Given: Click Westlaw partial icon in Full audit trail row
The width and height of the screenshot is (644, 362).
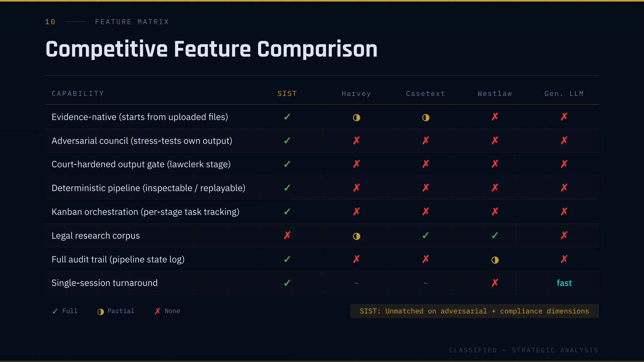Looking at the screenshot, I should point(495,260).
